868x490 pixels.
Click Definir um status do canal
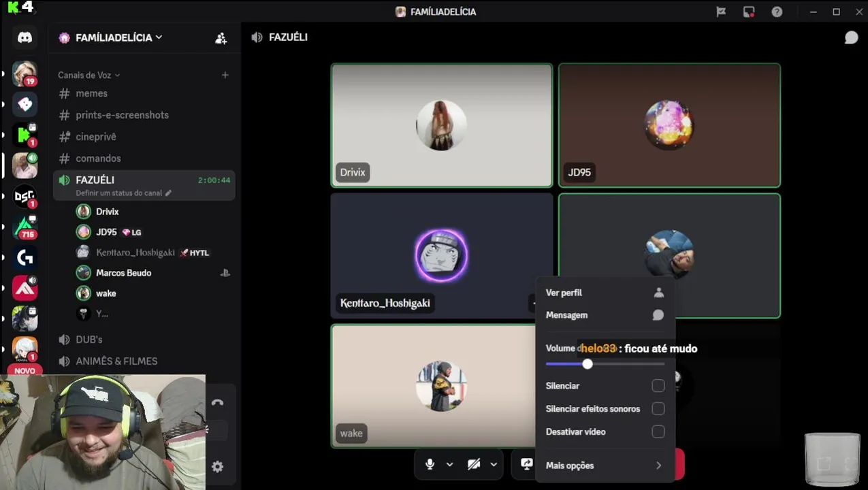[x=119, y=193]
